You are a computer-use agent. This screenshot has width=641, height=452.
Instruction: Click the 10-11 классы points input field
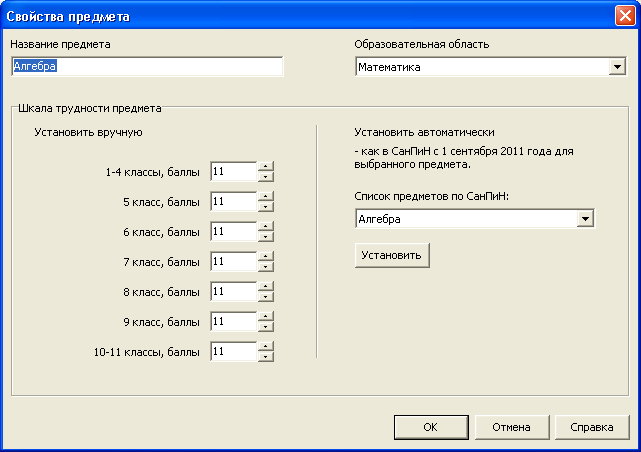coord(233,351)
